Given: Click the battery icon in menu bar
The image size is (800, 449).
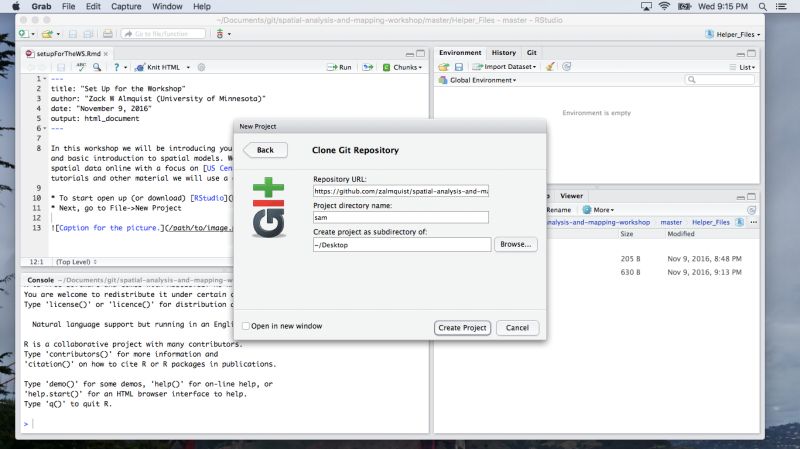Looking at the screenshot, I should [684, 7].
